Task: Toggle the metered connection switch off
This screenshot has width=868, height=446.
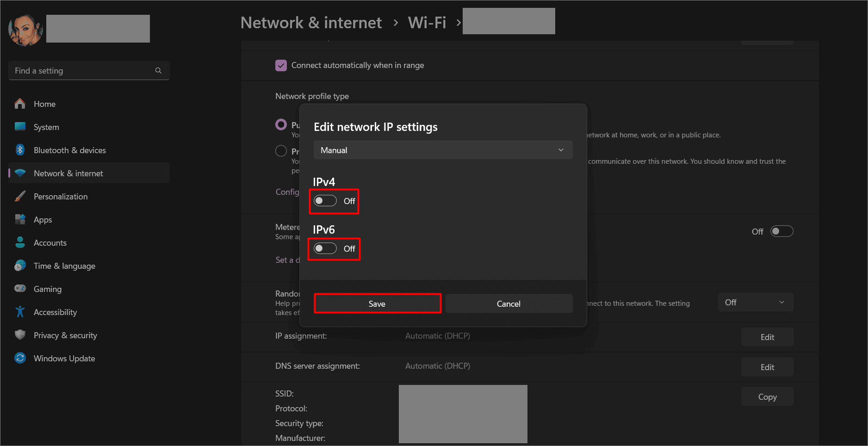Action: point(781,231)
